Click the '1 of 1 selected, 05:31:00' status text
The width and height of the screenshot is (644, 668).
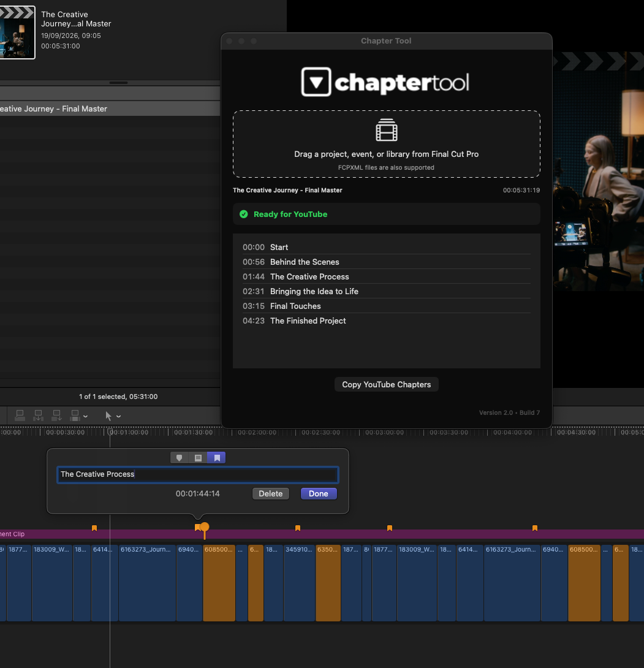pyautogui.click(x=118, y=397)
